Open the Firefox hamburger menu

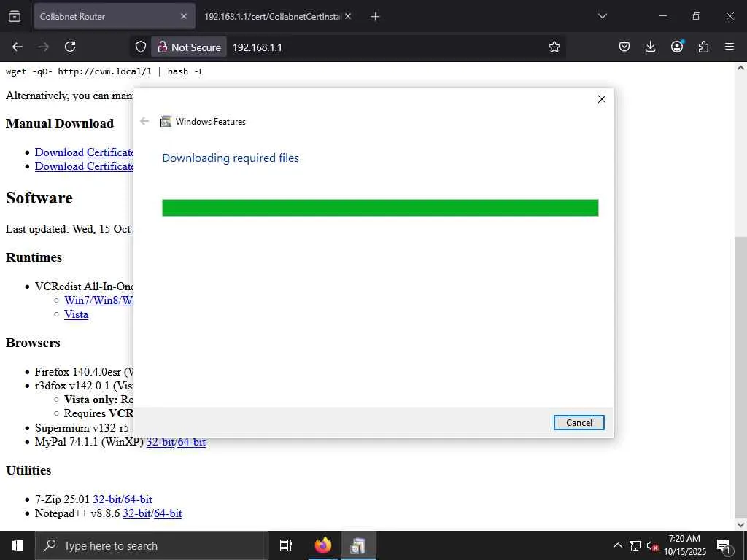click(x=729, y=47)
